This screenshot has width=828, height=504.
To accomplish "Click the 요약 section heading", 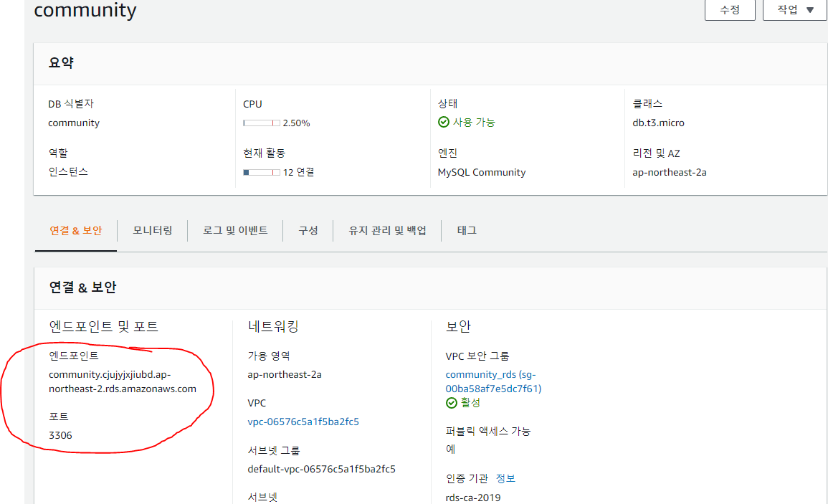I will click(x=61, y=63).
